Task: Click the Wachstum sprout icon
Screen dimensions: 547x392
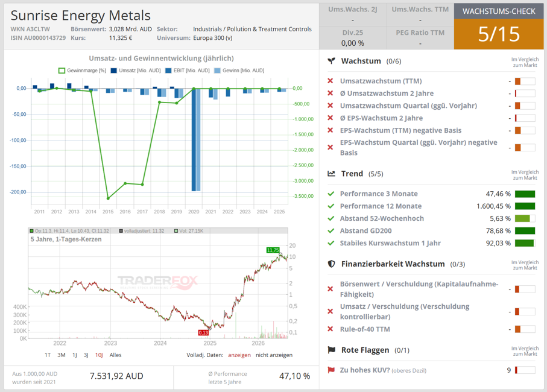Action: coord(332,61)
